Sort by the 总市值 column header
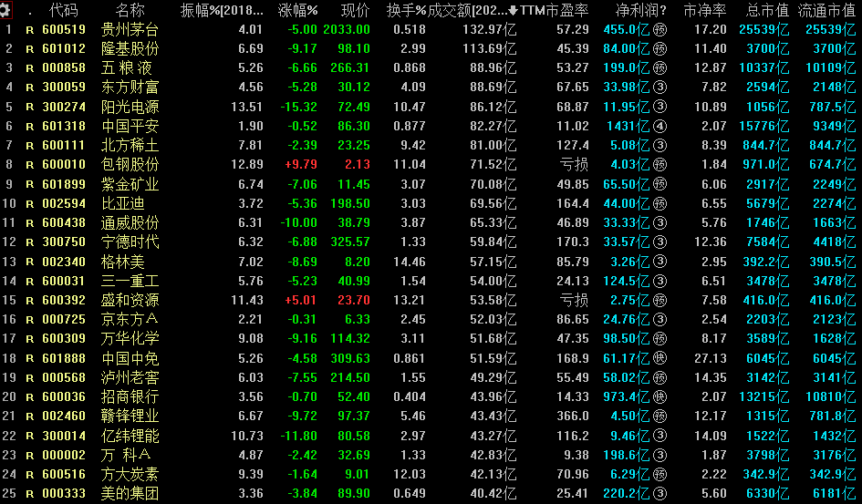 coord(767,10)
